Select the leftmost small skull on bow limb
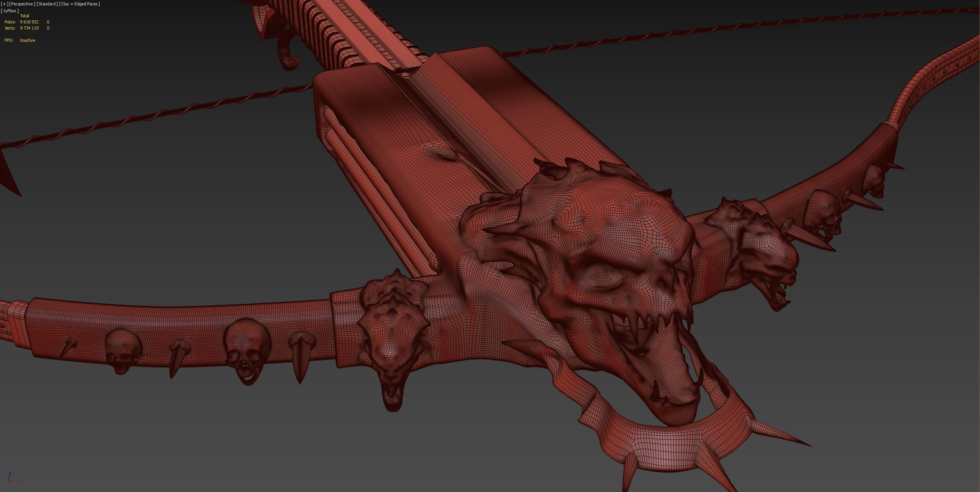Image resolution: width=980 pixels, height=492 pixels. pyautogui.click(x=122, y=351)
